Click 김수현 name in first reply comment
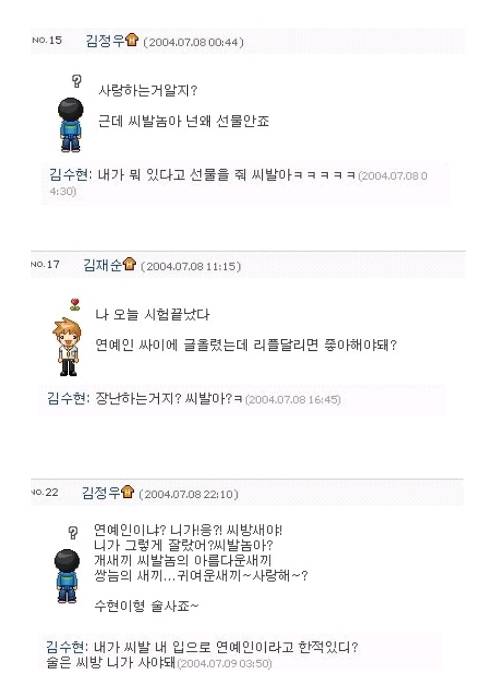 click(69, 175)
